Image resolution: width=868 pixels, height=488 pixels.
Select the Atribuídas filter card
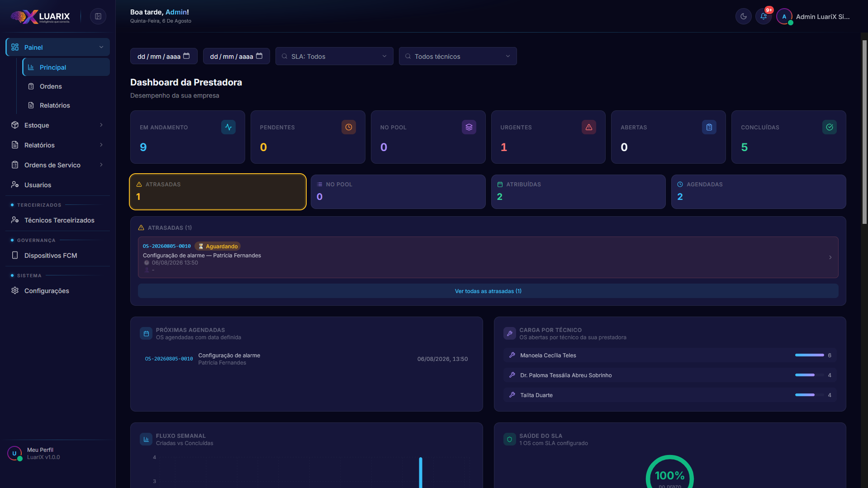click(x=578, y=191)
